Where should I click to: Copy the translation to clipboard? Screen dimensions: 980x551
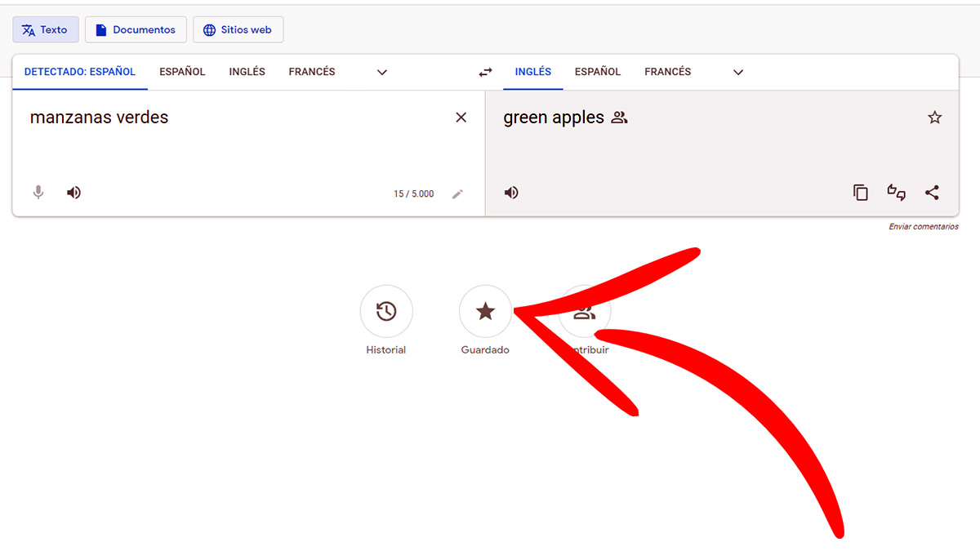860,193
